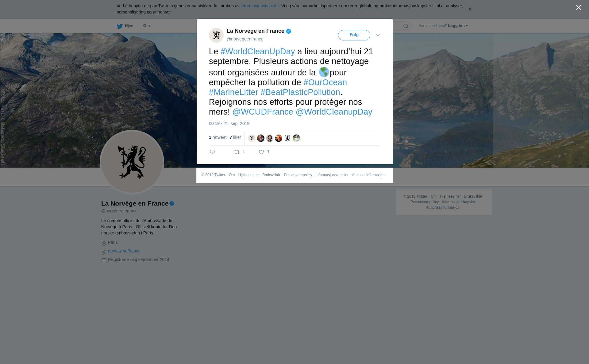Click the search magnifier icon
Image resolution: width=589 pixels, height=364 pixels.
[x=406, y=26]
